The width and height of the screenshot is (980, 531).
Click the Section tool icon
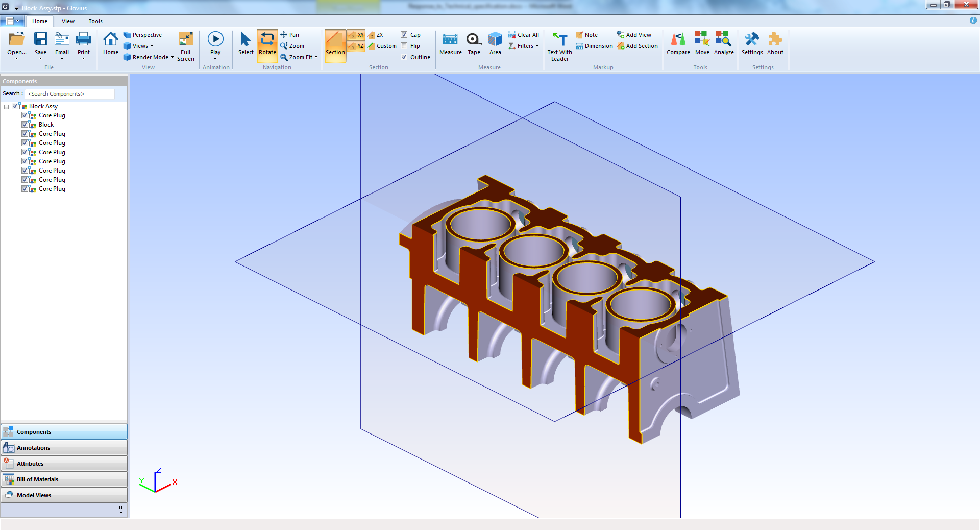(x=335, y=40)
